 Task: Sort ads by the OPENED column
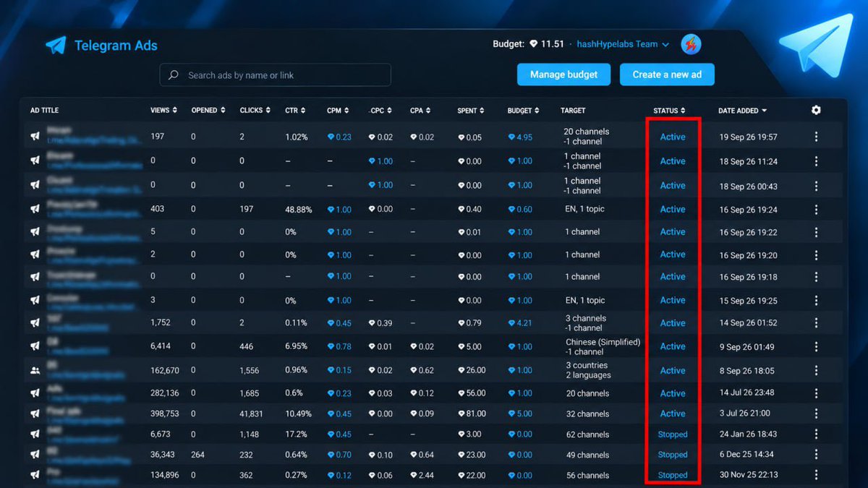208,111
